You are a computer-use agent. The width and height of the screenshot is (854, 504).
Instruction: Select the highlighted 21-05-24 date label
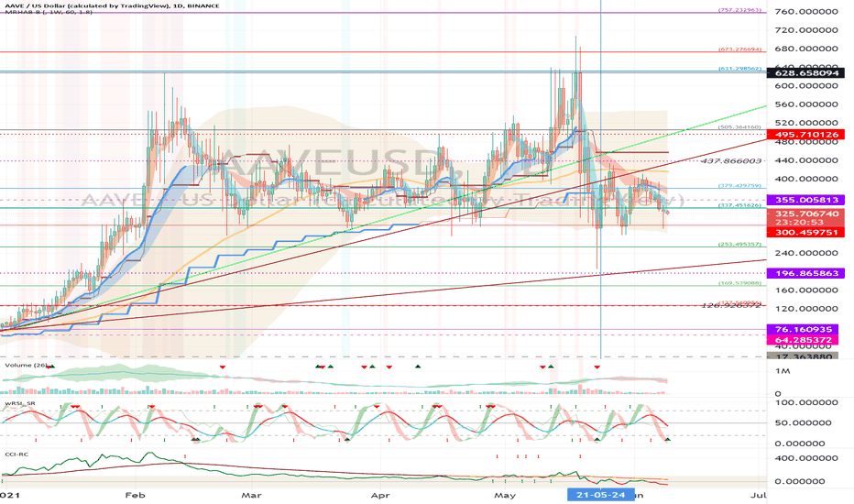[601, 495]
